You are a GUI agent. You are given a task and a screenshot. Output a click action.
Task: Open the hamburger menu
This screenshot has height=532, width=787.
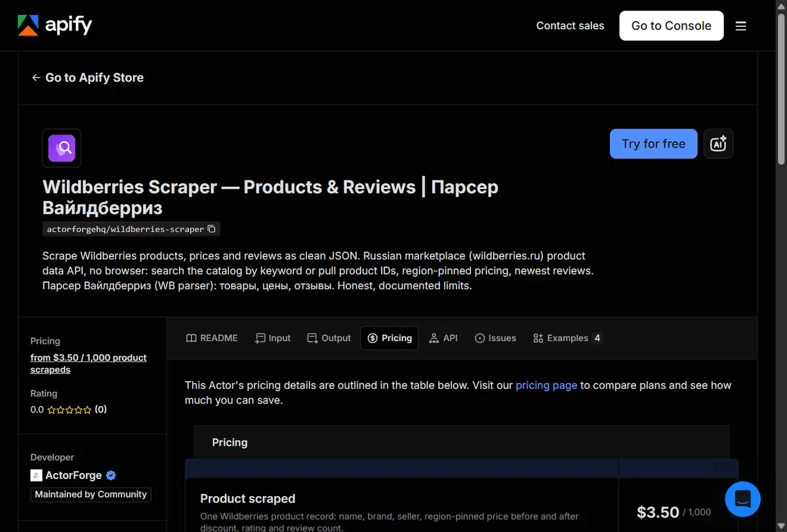pos(741,26)
